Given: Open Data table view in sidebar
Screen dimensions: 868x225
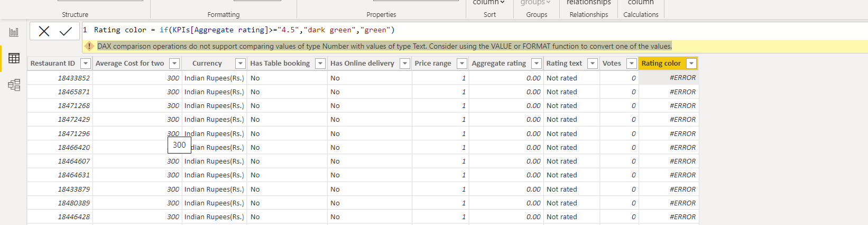Looking at the screenshot, I should click(x=14, y=58).
